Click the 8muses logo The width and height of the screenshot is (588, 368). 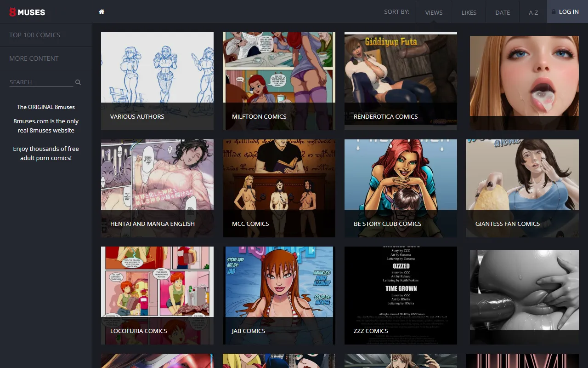[27, 12]
